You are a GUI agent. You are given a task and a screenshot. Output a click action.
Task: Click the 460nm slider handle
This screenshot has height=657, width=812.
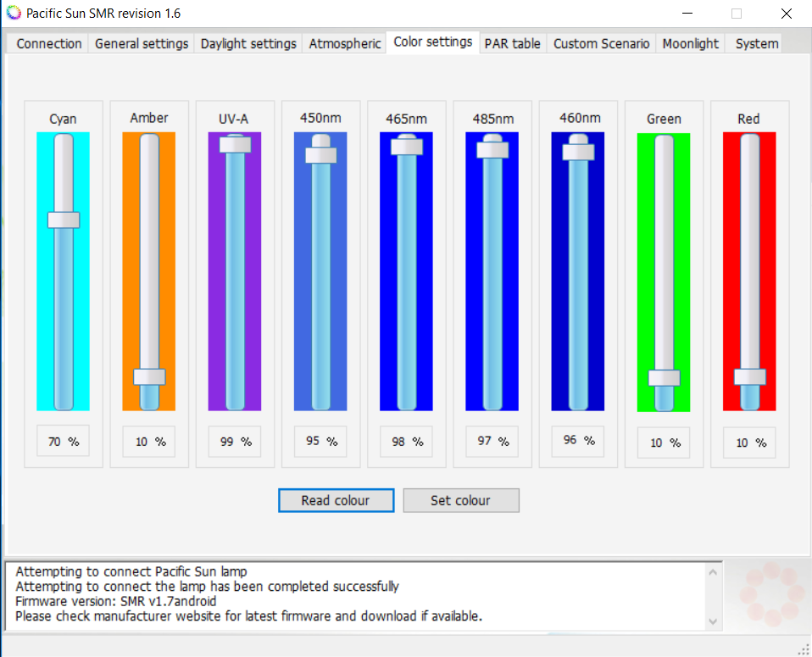[578, 152]
